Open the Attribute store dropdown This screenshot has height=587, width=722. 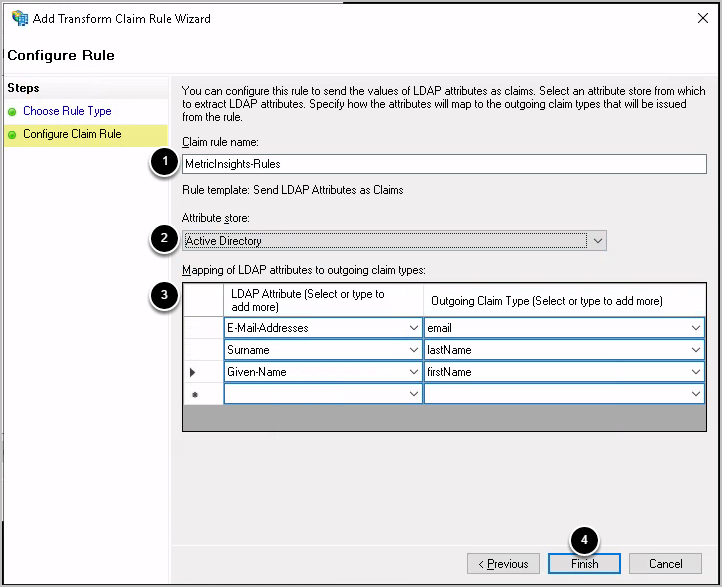tap(596, 241)
